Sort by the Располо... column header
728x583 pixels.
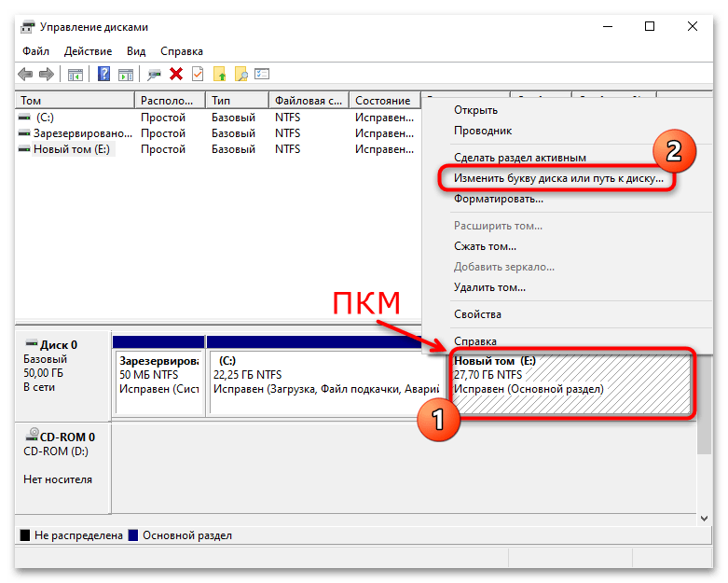pos(170,101)
